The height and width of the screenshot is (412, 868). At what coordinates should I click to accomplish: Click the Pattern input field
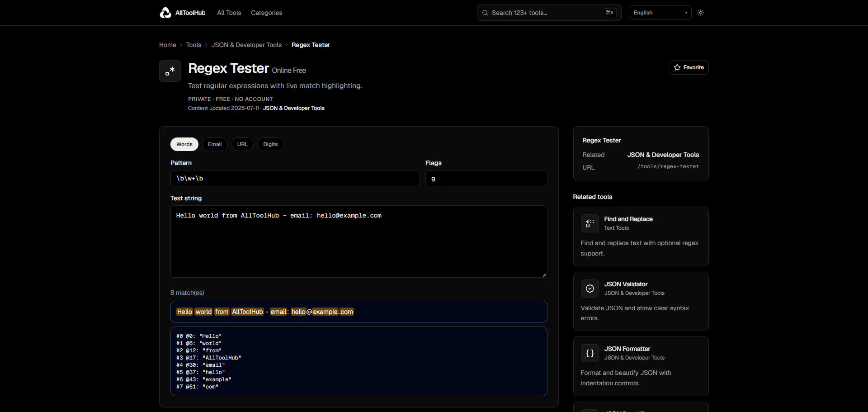point(295,178)
